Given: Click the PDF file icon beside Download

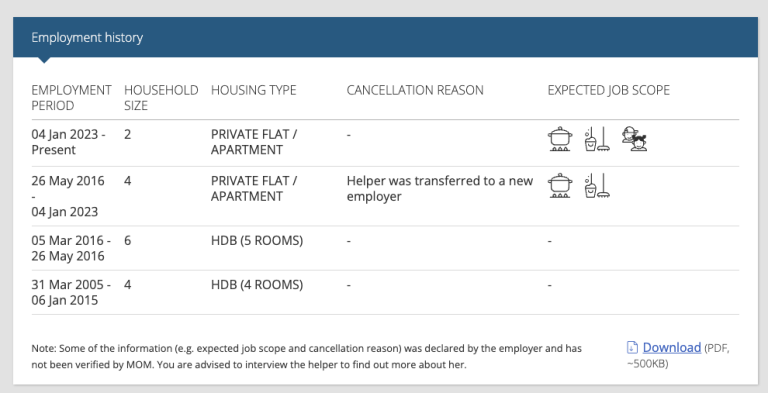Looking at the screenshot, I should pyautogui.click(x=632, y=347).
